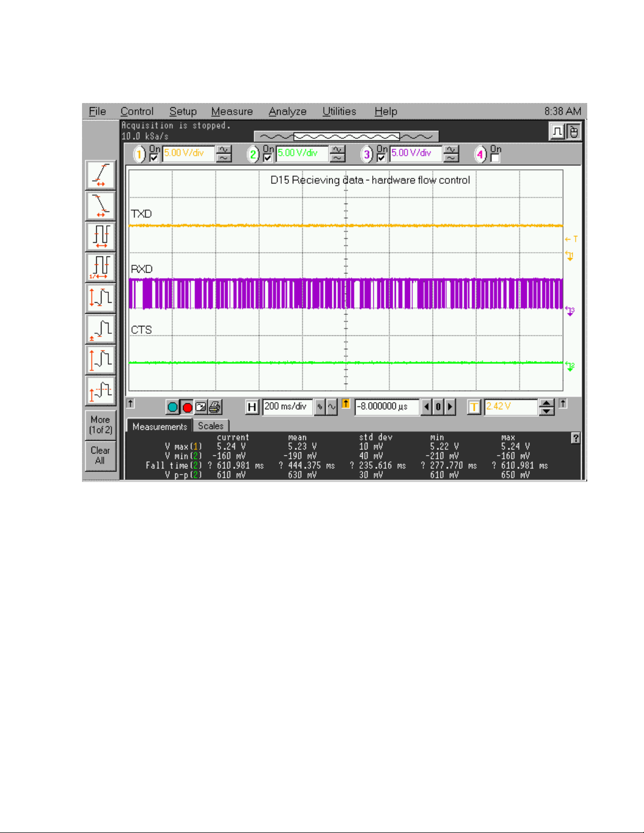This screenshot has width=644, height=833.
Task: Pick the V amplitude measurement icon
Action: (x=100, y=298)
